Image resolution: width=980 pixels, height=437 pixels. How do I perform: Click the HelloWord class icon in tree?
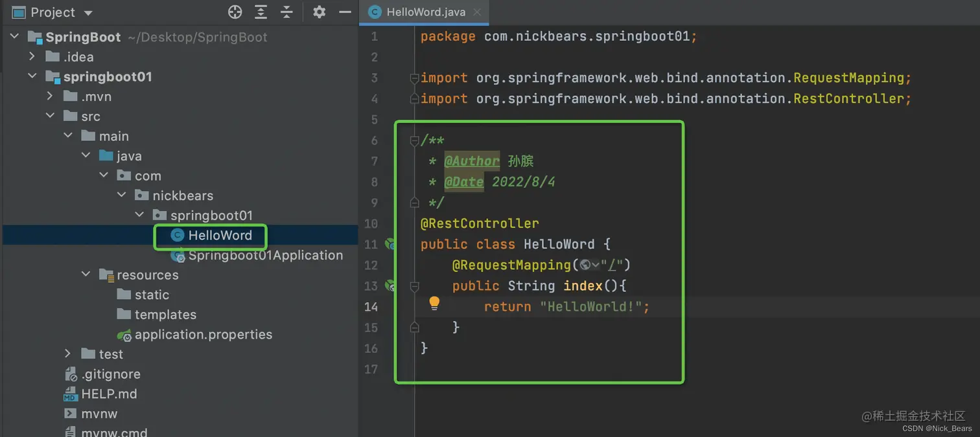[x=177, y=236]
